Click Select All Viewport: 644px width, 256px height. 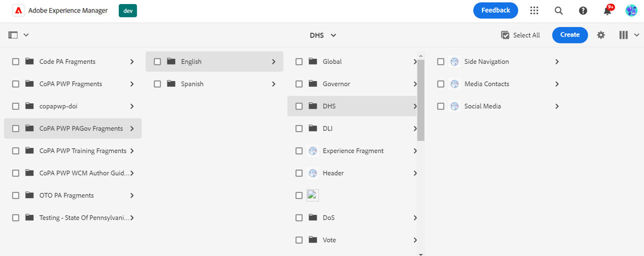tap(521, 35)
